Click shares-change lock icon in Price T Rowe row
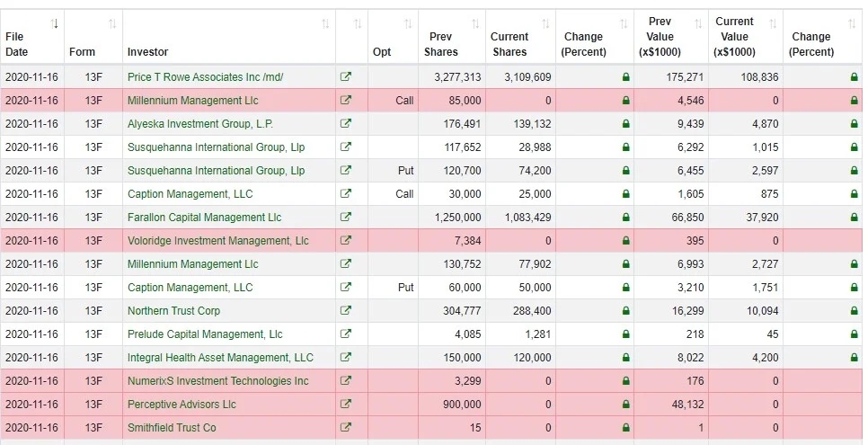The width and height of the screenshot is (868, 445). click(x=625, y=77)
